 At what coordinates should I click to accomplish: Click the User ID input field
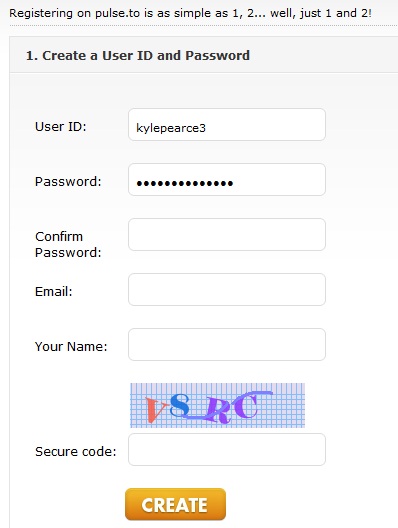tap(227, 125)
